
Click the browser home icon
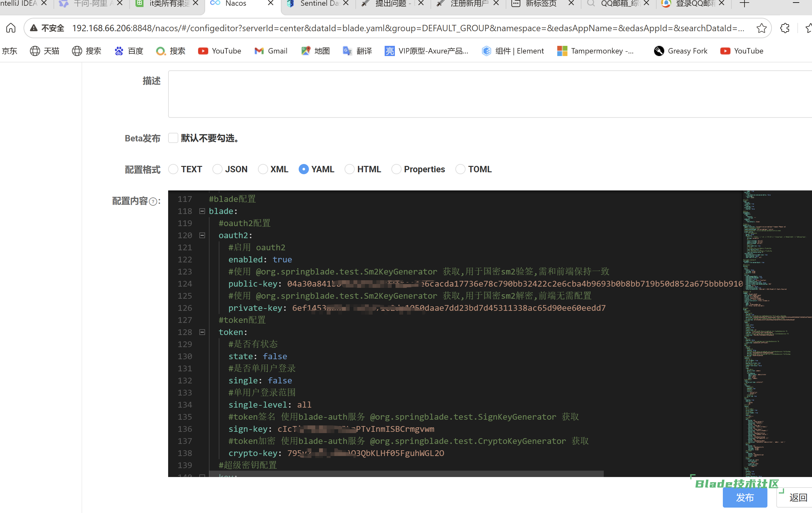(x=11, y=28)
